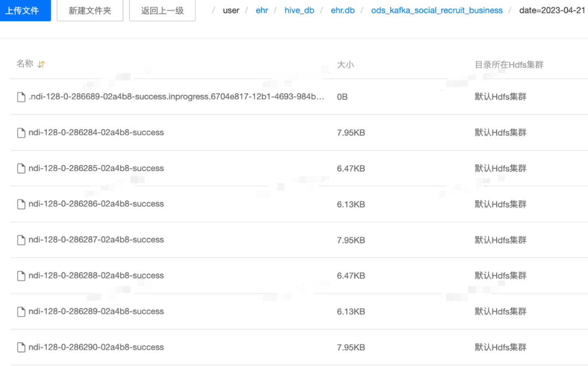Click file icon beside ndi-128-0-286290 file
This screenshot has height=366, width=588.
[21, 347]
